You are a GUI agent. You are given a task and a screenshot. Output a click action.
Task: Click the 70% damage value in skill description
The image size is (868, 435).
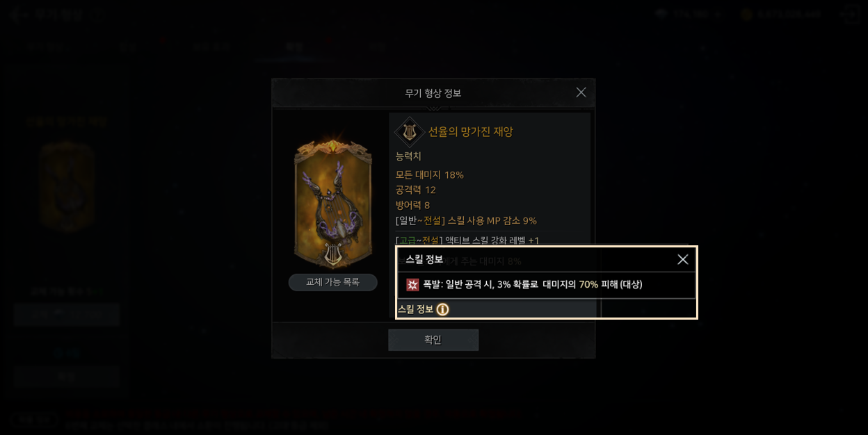[x=588, y=284]
